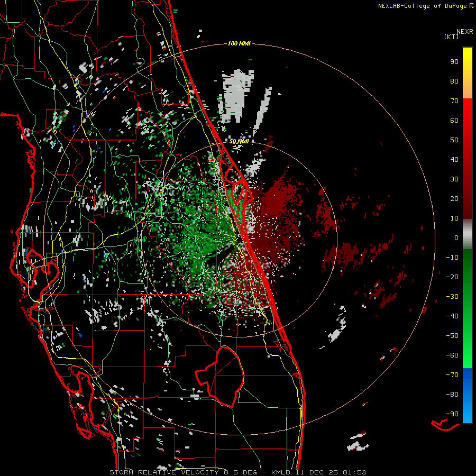Pick the dark red segment near 20
The image size is (476, 476).
tap(467, 198)
